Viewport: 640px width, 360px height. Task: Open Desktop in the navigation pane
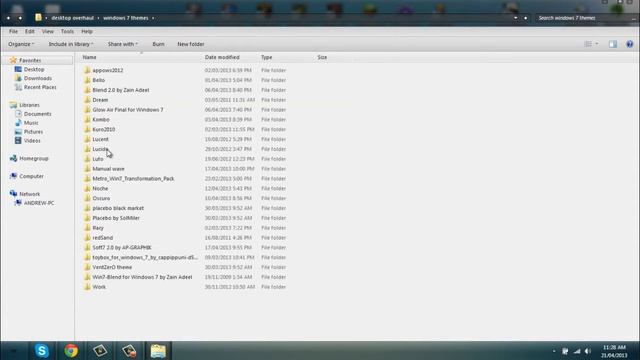tap(34, 69)
